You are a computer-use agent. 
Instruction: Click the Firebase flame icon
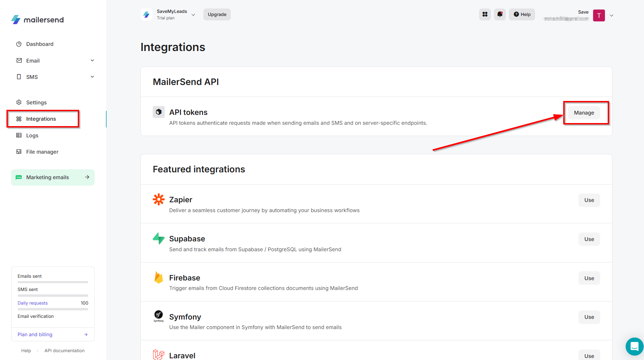point(159,277)
